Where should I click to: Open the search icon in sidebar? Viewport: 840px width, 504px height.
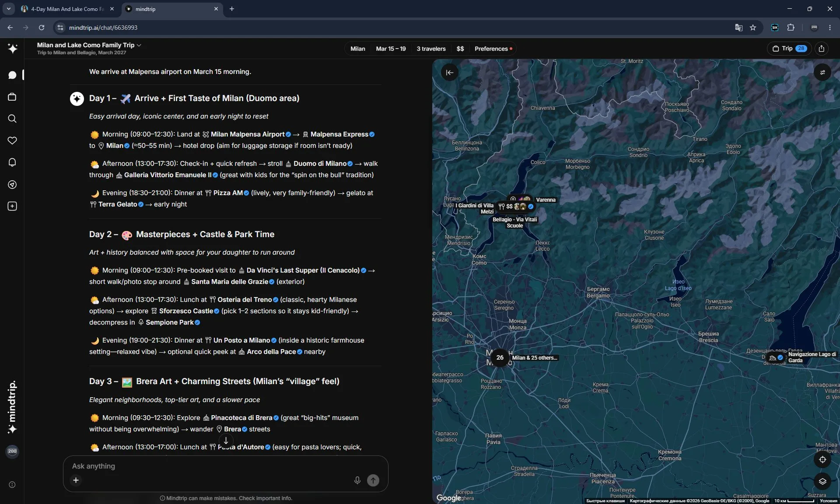pos(12,119)
